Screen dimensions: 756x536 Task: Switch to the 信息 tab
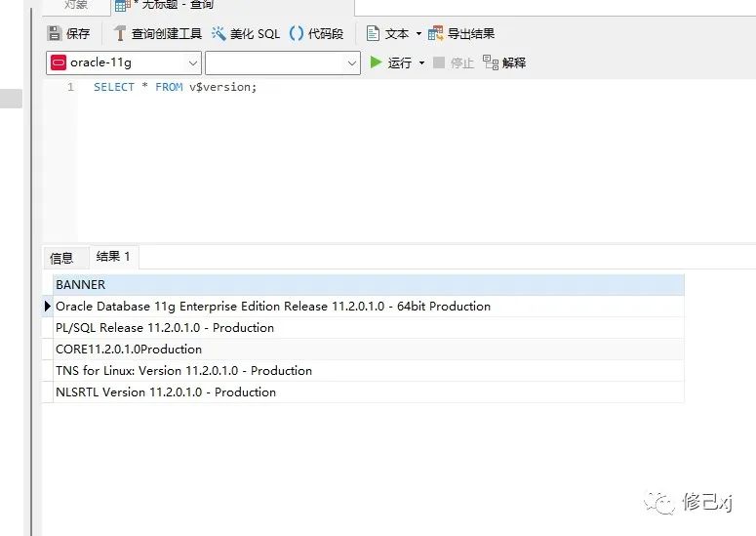click(x=61, y=258)
